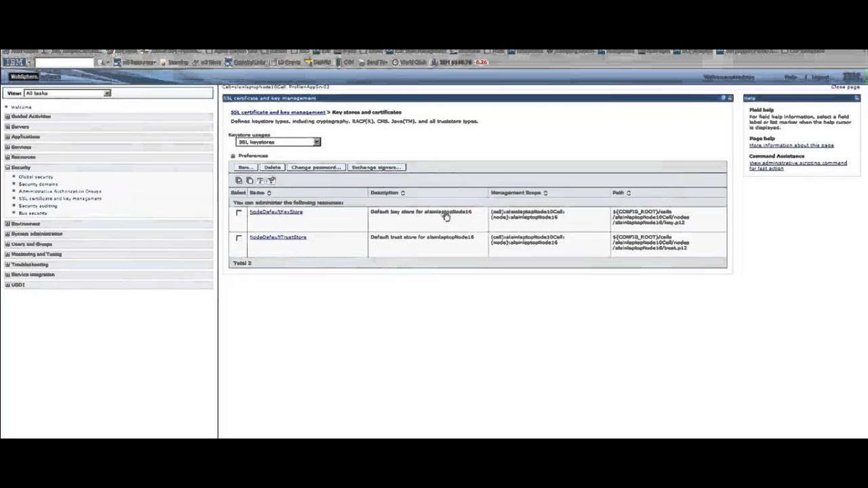Click the Change password... button
The image size is (868, 488).
point(316,167)
